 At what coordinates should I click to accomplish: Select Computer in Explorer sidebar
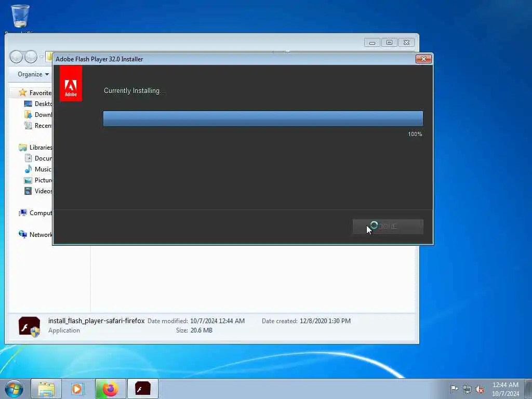[x=41, y=212]
